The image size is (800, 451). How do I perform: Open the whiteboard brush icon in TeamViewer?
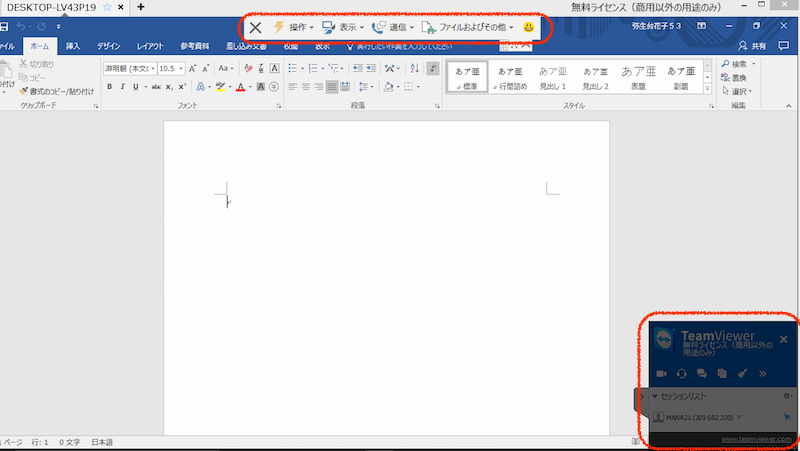[x=743, y=373]
